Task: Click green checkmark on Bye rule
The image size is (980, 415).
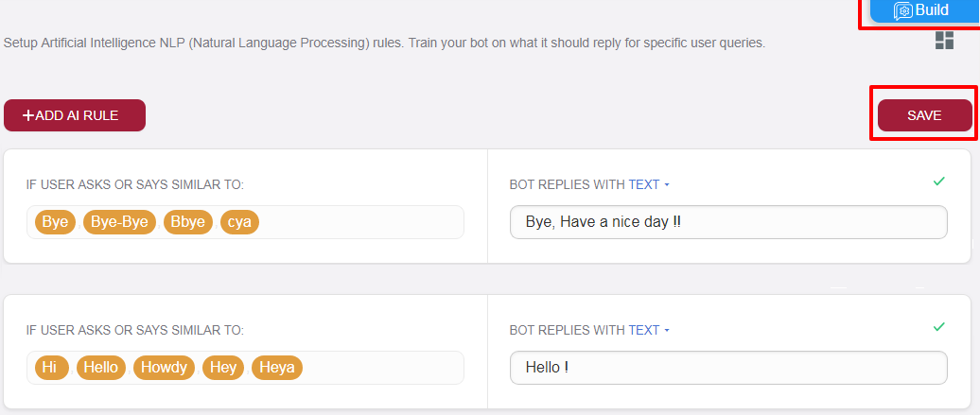Action: (938, 181)
